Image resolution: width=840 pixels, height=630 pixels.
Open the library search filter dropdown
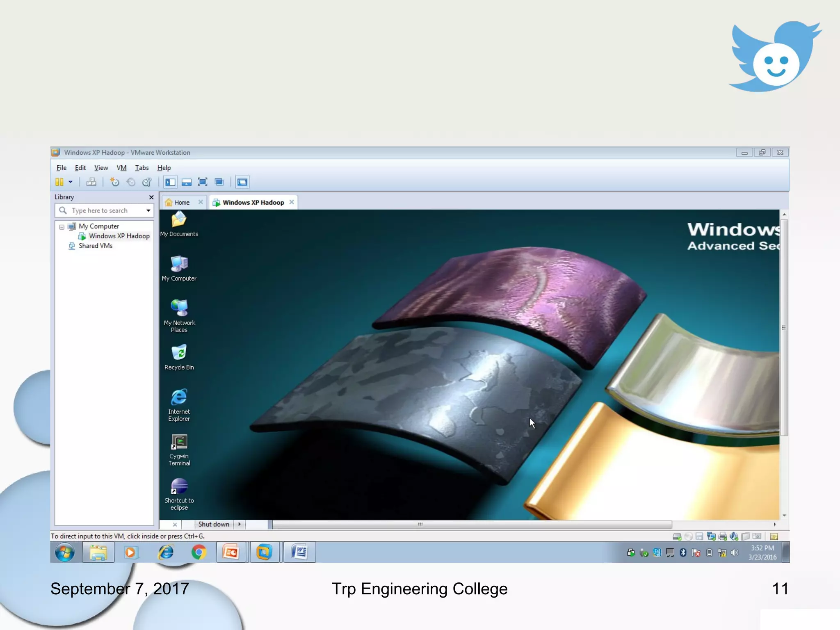pos(148,210)
